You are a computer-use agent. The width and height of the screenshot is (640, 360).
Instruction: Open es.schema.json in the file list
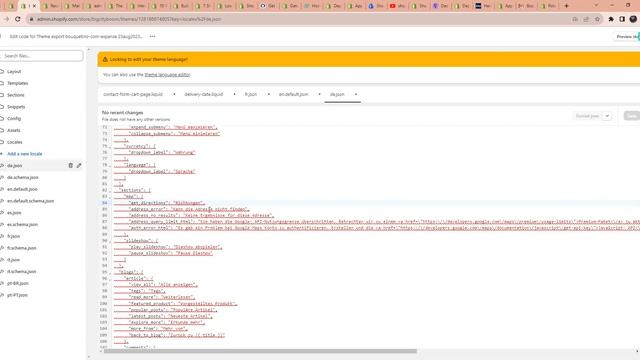click(22, 225)
